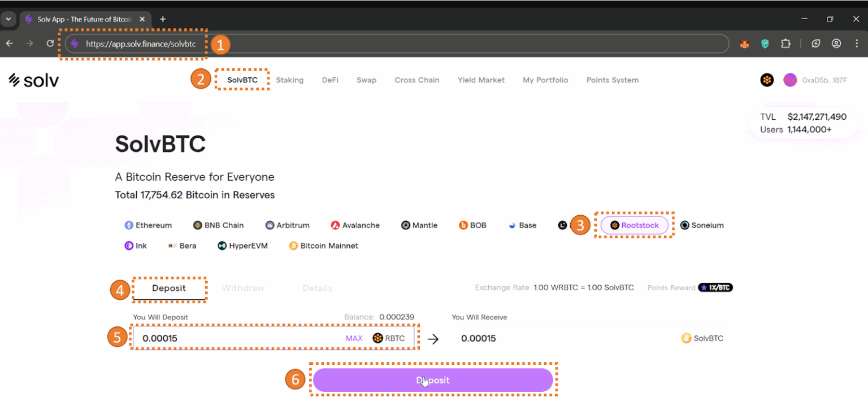
Task: Switch to Bitcoin Mainnet
Action: (x=323, y=246)
